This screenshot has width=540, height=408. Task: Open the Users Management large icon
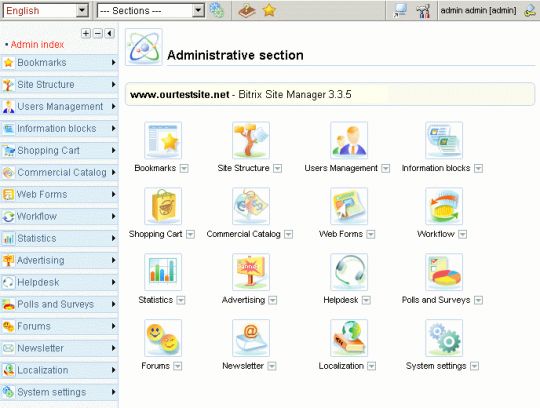click(349, 140)
